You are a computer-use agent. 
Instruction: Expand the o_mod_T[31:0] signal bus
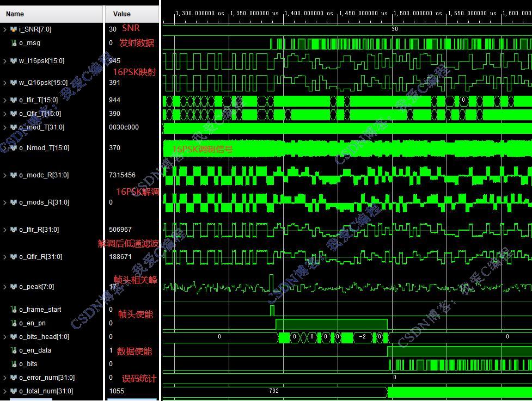(x=5, y=127)
